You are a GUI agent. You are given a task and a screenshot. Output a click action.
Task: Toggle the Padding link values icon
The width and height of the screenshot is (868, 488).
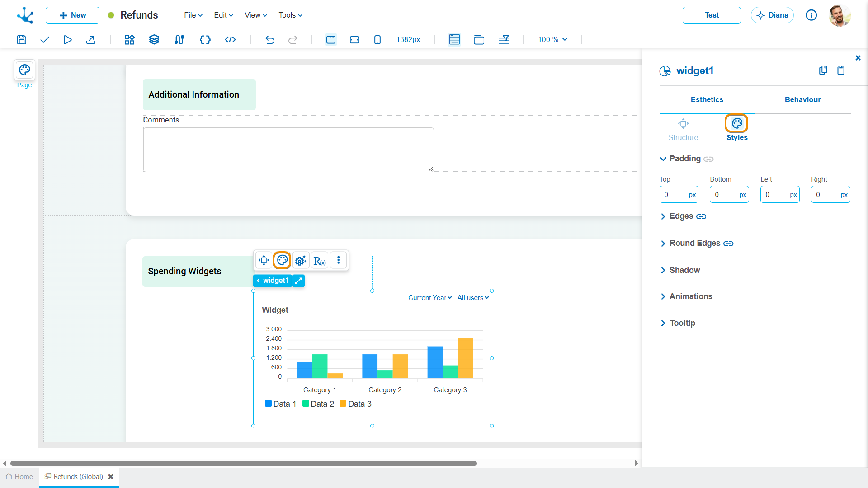point(709,159)
